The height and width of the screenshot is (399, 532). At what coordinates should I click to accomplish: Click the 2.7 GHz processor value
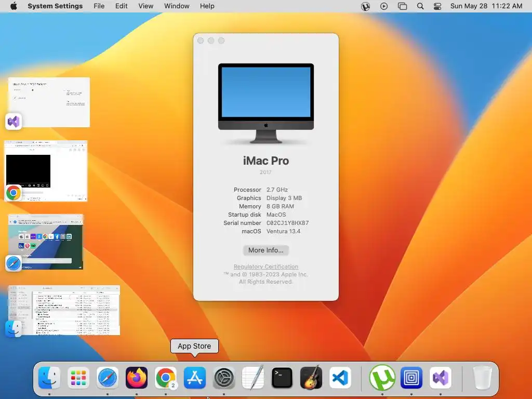click(277, 190)
